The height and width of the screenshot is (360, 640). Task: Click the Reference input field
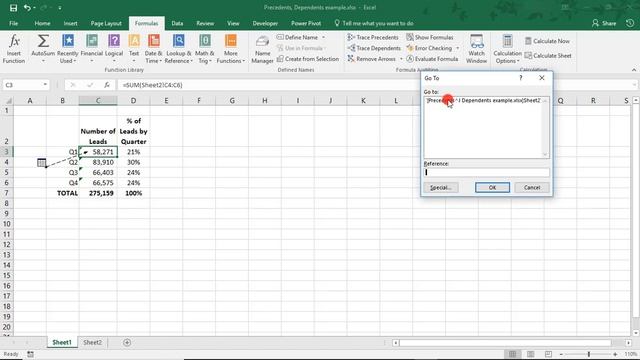pos(487,172)
